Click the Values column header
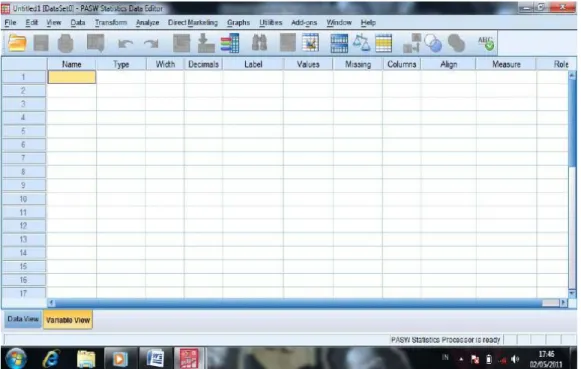This screenshot has height=369, width=581. (308, 64)
